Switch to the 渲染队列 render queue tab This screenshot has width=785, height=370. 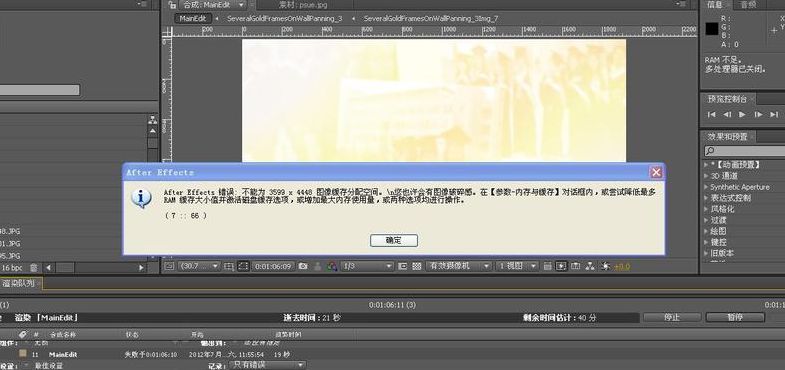pyautogui.click(x=19, y=283)
